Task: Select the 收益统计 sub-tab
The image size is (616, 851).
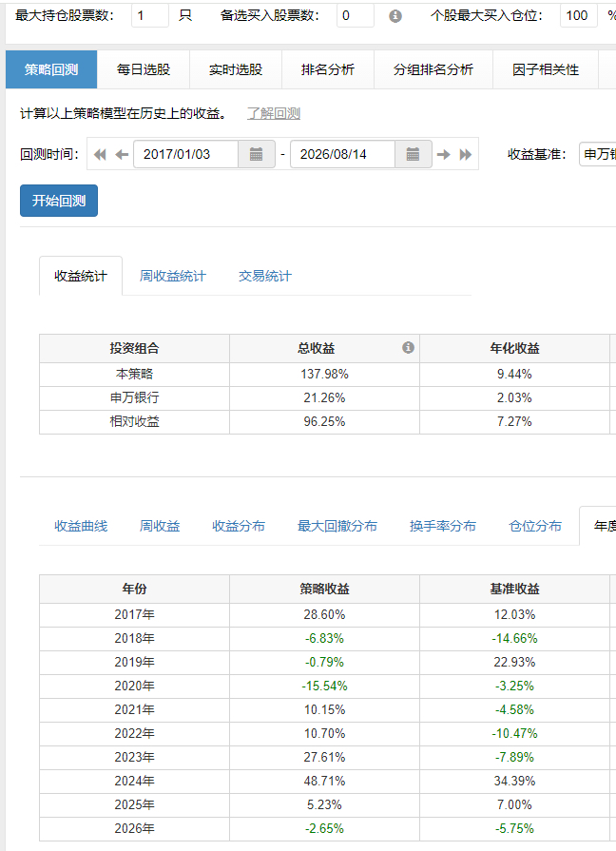Action: pyautogui.click(x=81, y=276)
